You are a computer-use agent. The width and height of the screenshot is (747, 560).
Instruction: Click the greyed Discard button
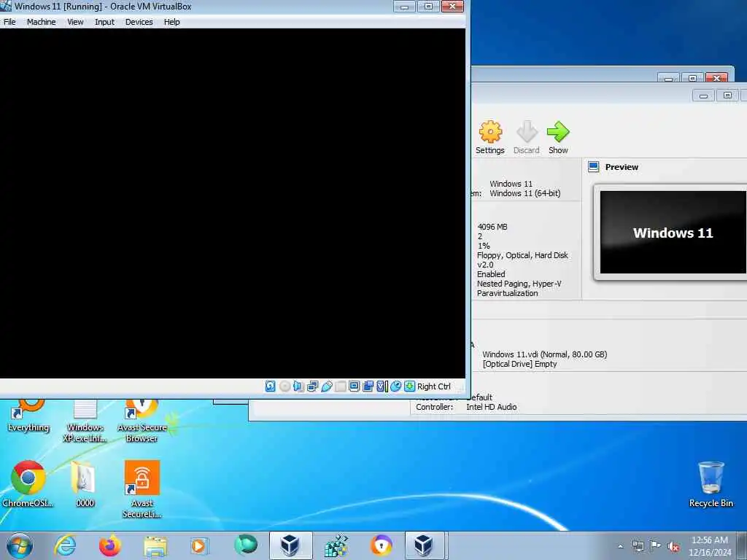coord(527,138)
